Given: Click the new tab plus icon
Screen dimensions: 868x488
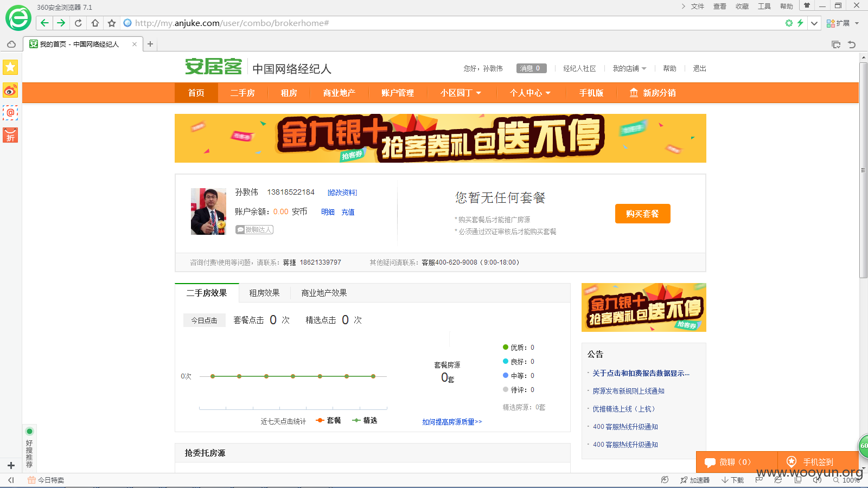Looking at the screenshot, I should [150, 44].
